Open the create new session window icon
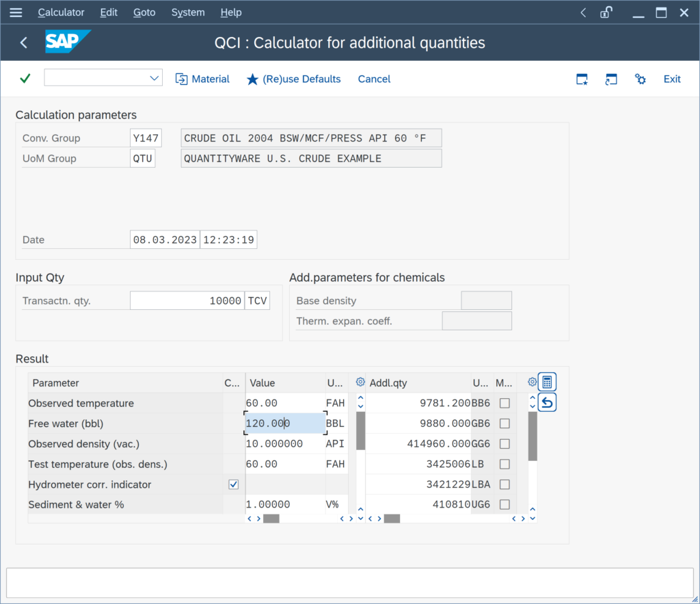The width and height of the screenshot is (700, 604). (582, 79)
